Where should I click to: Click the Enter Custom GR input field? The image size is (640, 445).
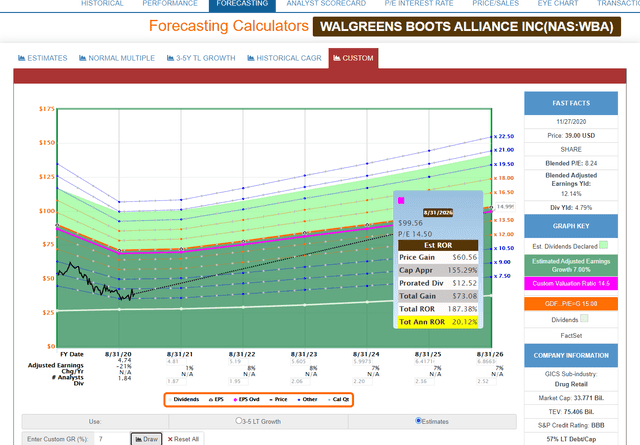pos(112,439)
